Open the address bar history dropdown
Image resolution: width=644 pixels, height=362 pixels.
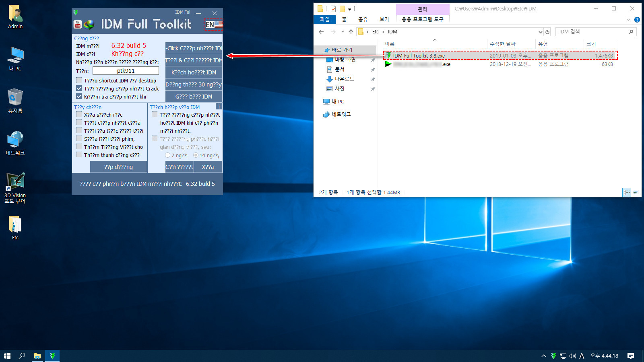tap(540, 32)
